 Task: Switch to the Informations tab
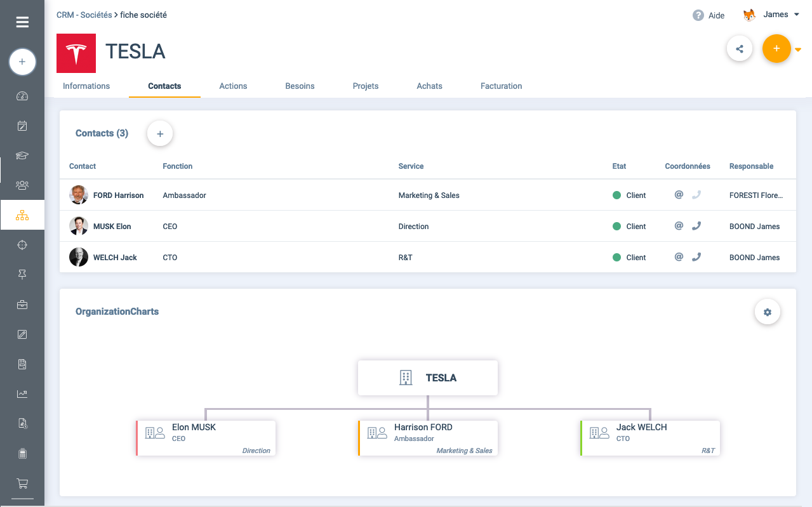point(86,86)
